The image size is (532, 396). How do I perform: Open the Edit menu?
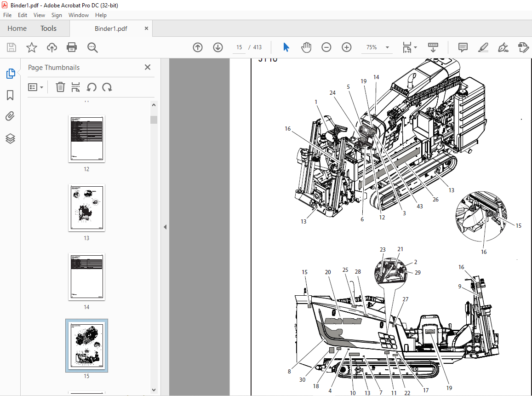pos(23,15)
